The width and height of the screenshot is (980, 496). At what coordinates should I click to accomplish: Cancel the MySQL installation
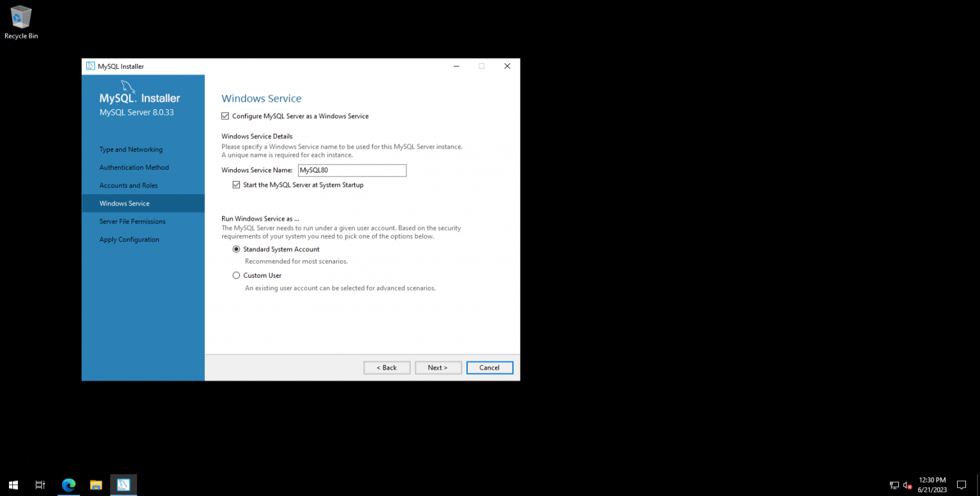(x=489, y=367)
